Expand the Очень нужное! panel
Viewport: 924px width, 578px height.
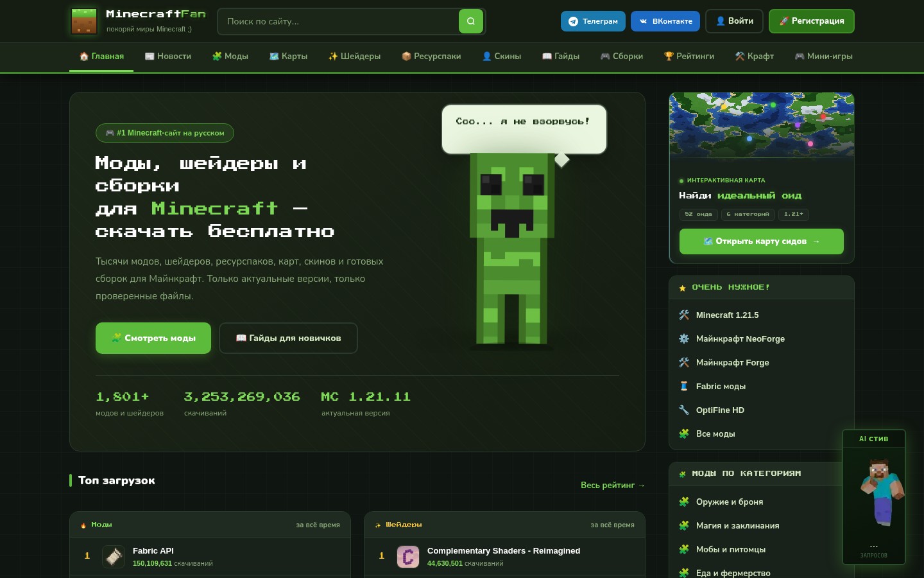(x=731, y=287)
